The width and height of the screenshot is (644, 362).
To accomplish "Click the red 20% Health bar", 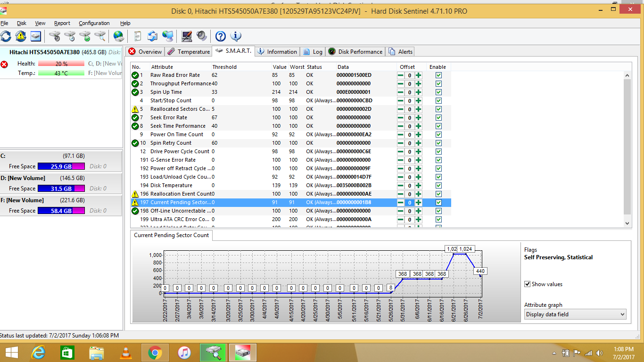I will coord(61,64).
